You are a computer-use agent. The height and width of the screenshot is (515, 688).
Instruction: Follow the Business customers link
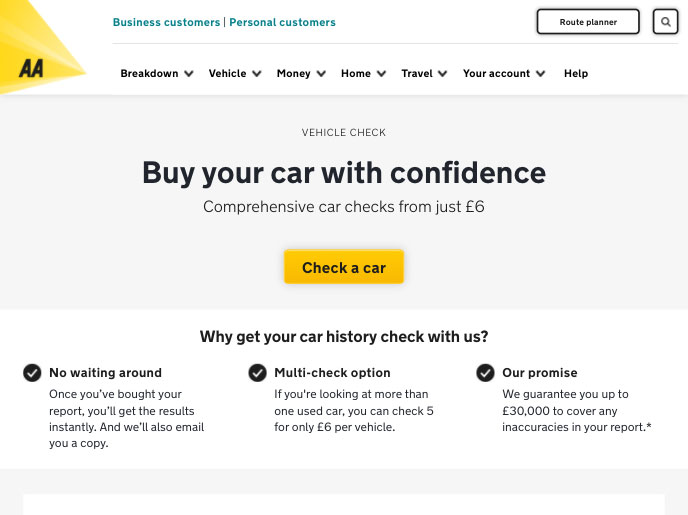166,22
